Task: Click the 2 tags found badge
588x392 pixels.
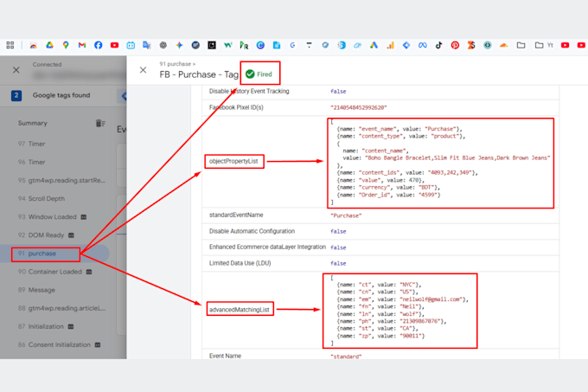Action: click(16, 96)
